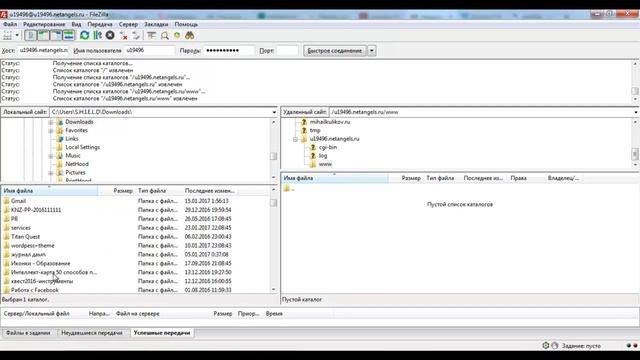
Task: Switch to Успешные передачи tab
Action: 162,333
